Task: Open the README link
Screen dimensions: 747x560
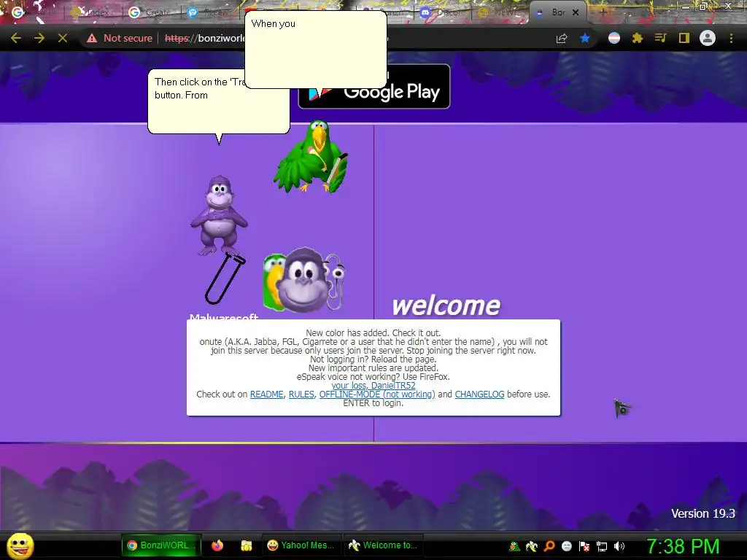Action: [266, 394]
